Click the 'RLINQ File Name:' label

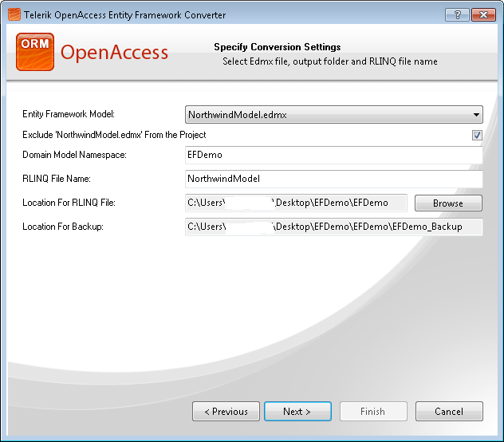pyautogui.click(x=57, y=179)
